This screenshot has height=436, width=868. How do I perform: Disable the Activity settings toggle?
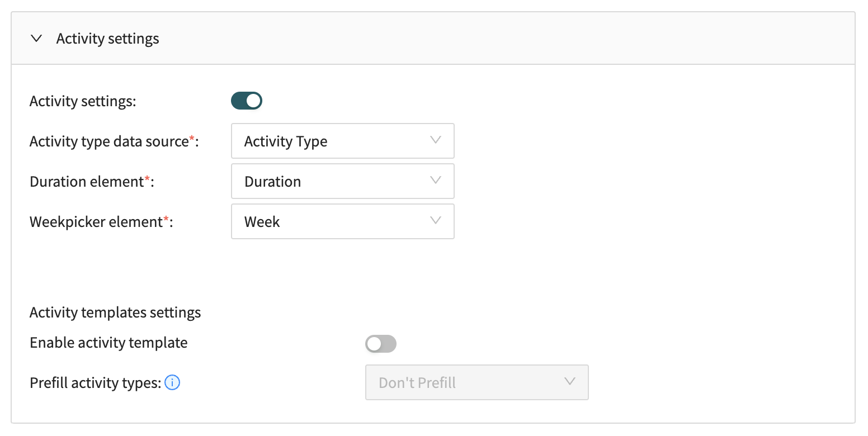pos(247,101)
